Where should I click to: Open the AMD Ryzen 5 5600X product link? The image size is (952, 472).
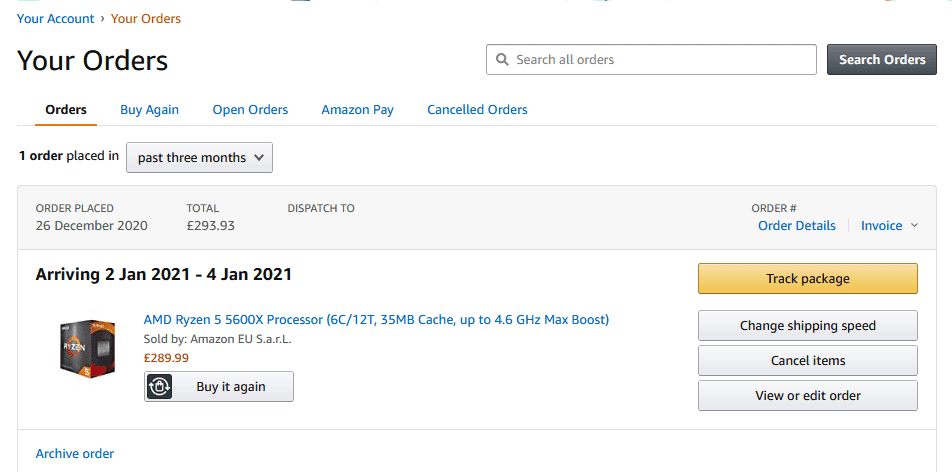coord(376,320)
